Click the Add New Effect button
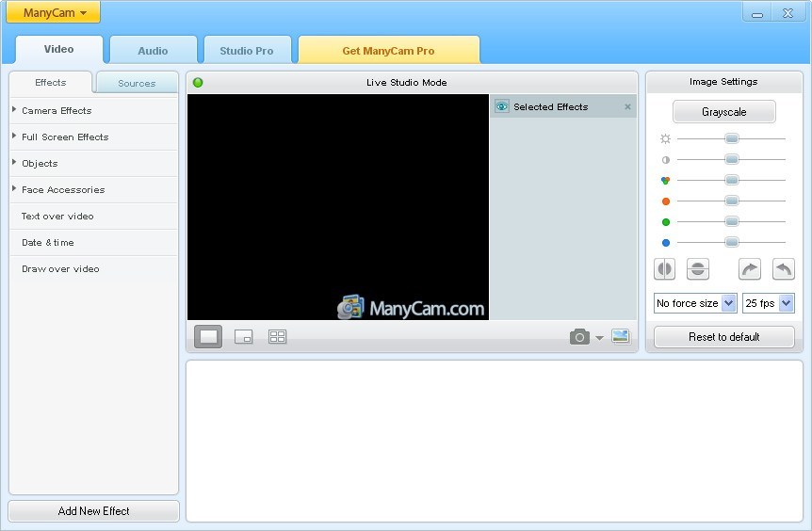Image resolution: width=812 pixels, height=531 pixels. point(94,511)
